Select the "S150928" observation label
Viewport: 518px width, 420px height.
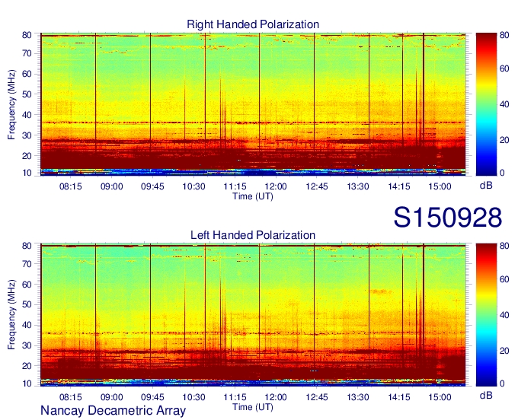tap(448, 218)
